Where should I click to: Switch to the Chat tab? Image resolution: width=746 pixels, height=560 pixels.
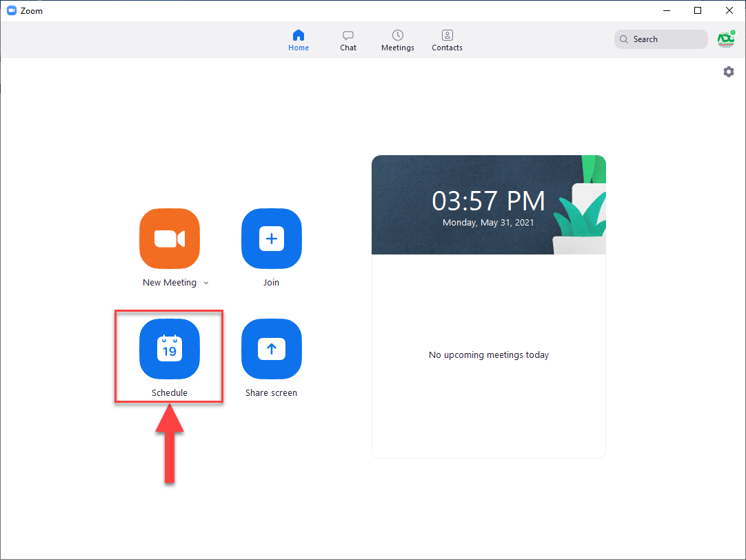click(348, 40)
